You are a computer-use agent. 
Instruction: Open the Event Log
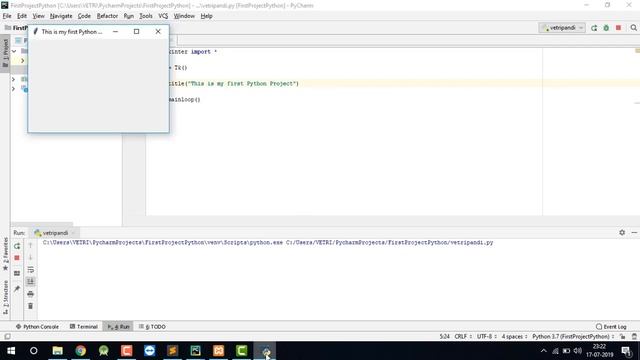coord(611,327)
